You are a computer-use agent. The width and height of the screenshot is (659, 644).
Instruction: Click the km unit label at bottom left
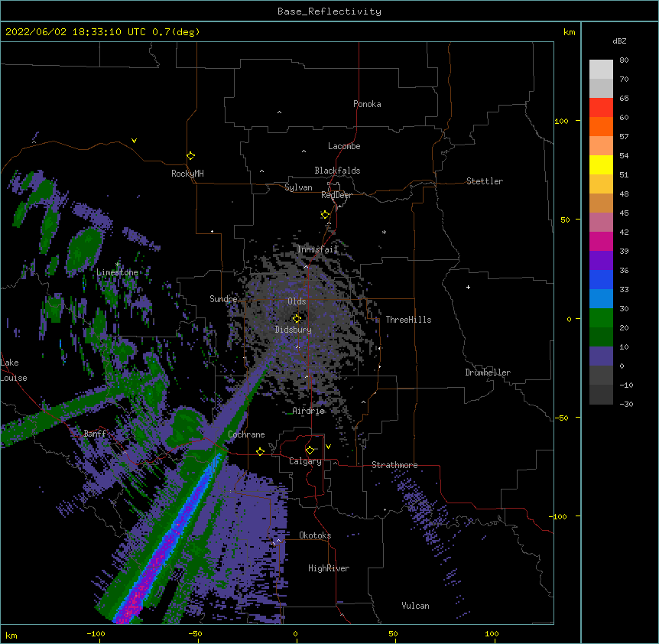click(x=11, y=635)
